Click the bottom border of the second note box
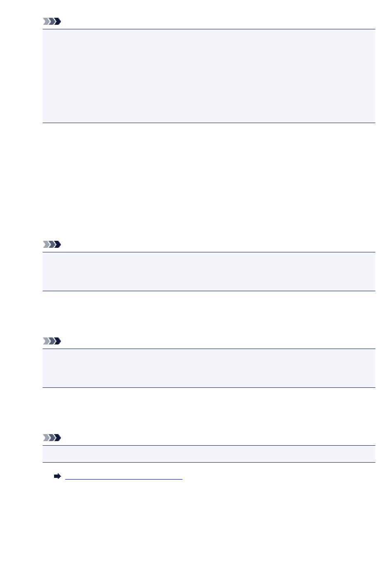This screenshot has width=392, height=577. point(209,291)
